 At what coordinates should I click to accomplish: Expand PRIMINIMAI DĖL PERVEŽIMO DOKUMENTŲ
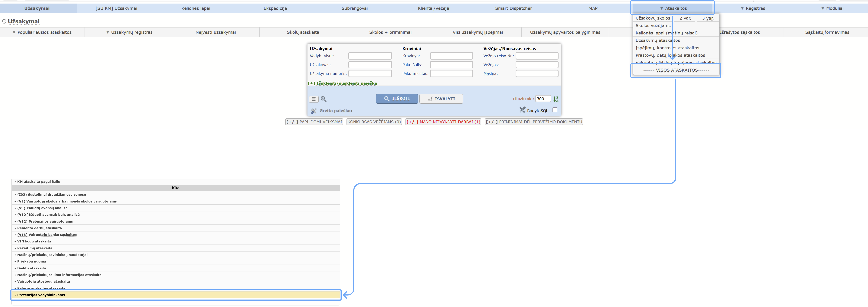pos(534,122)
